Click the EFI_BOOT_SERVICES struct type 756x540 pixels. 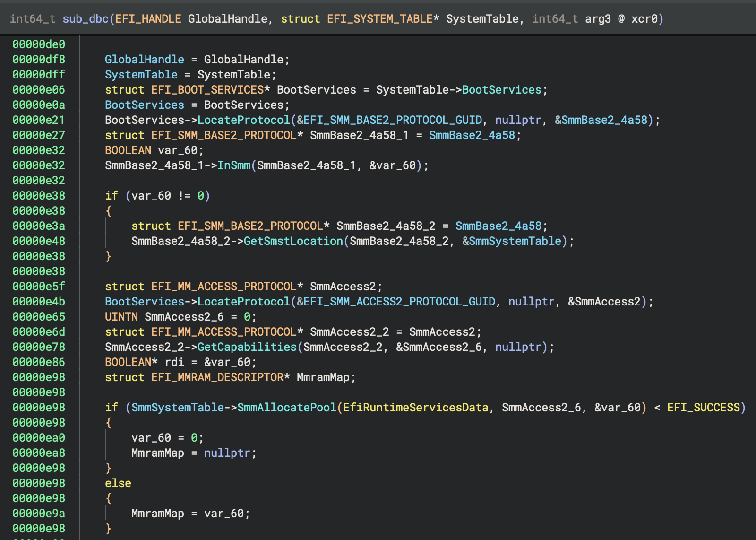click(207, 90)
